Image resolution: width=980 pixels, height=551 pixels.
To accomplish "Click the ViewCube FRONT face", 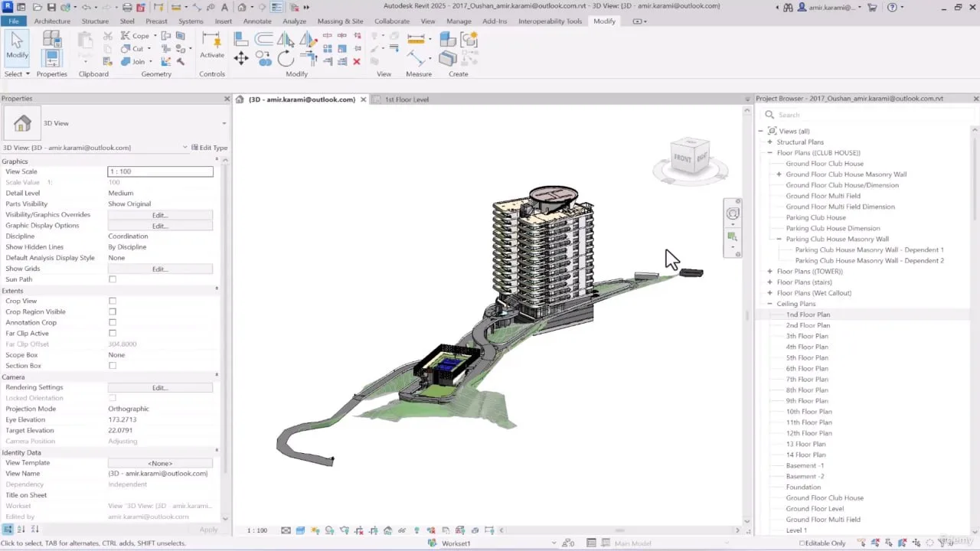I will [x=682, y=158].
